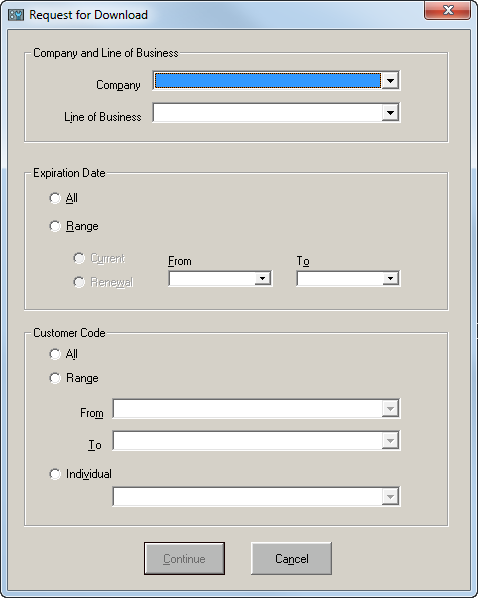This screenshot has height=598, width=478.
Task: Click the application icon in the title bar
Action: [16, 15]
